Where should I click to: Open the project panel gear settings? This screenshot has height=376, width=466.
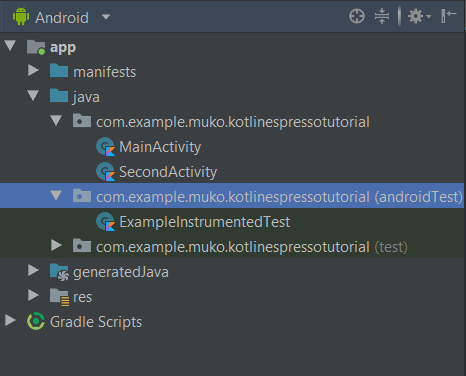coord(419,16)
